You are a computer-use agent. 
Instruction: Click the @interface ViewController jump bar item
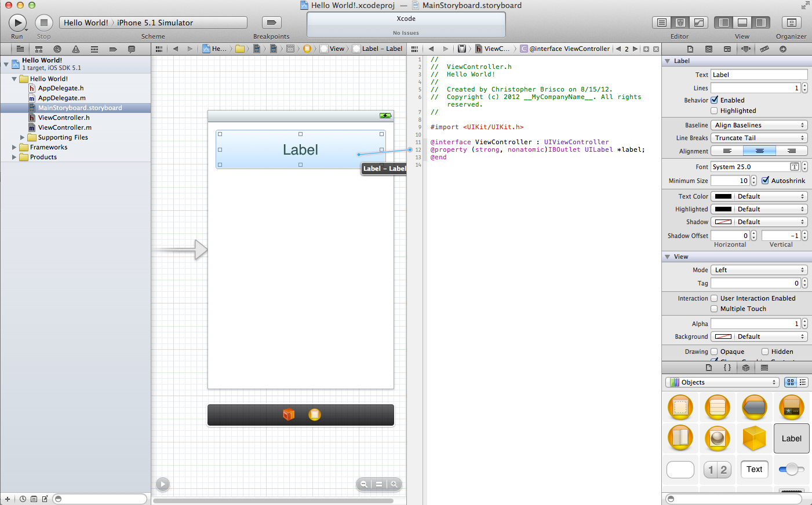tap(566, 49)
